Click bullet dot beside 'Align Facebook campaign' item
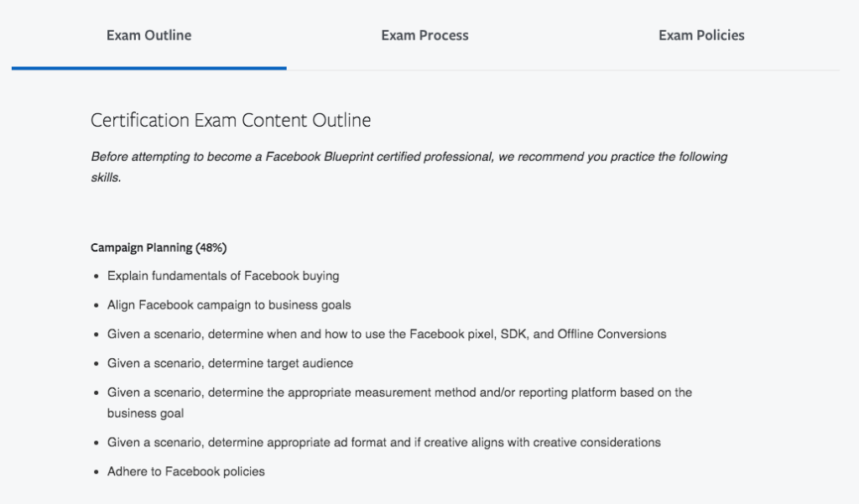The width and height of the screenshot is (859, 504). coord(96,305)
